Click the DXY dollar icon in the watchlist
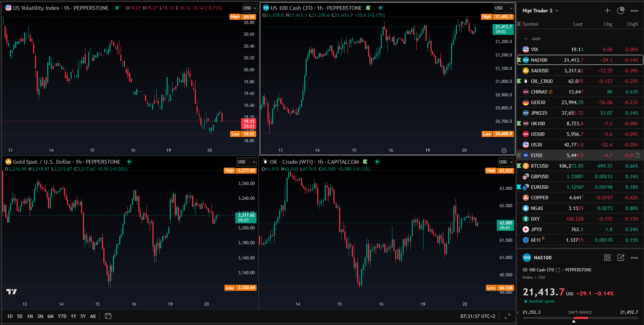 click(526, 219)
